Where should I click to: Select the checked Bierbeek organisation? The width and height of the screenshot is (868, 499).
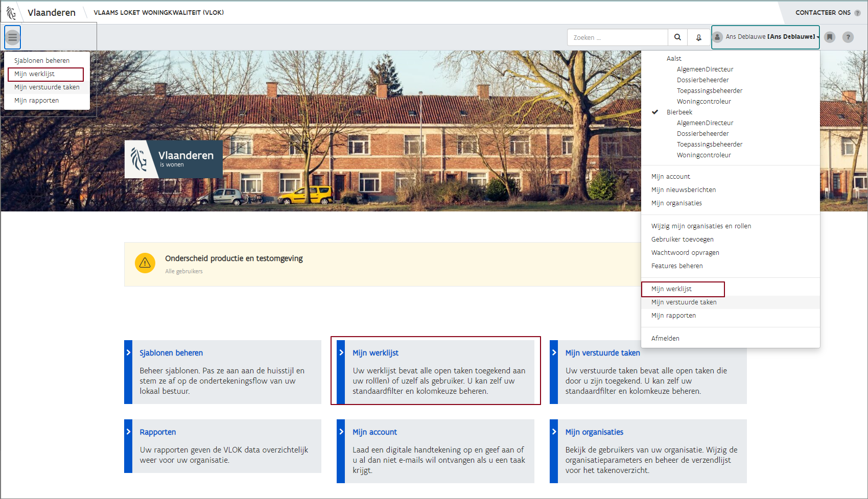(x=679, y=112)
